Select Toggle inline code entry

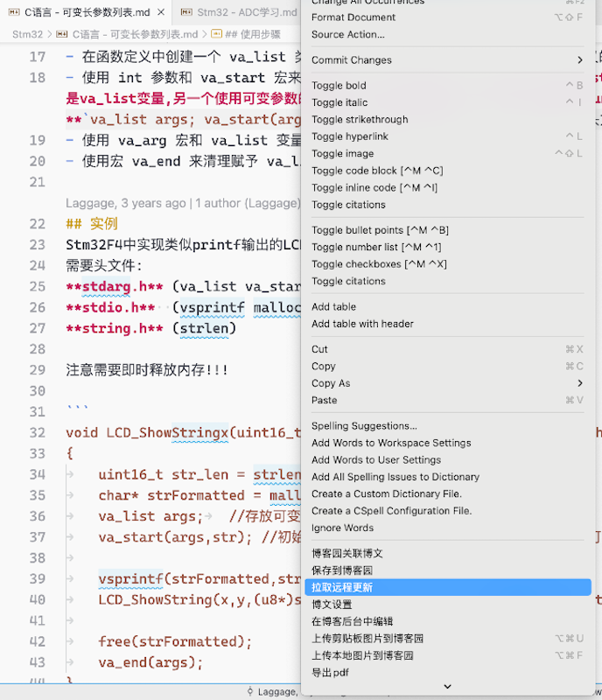(447, 187)
